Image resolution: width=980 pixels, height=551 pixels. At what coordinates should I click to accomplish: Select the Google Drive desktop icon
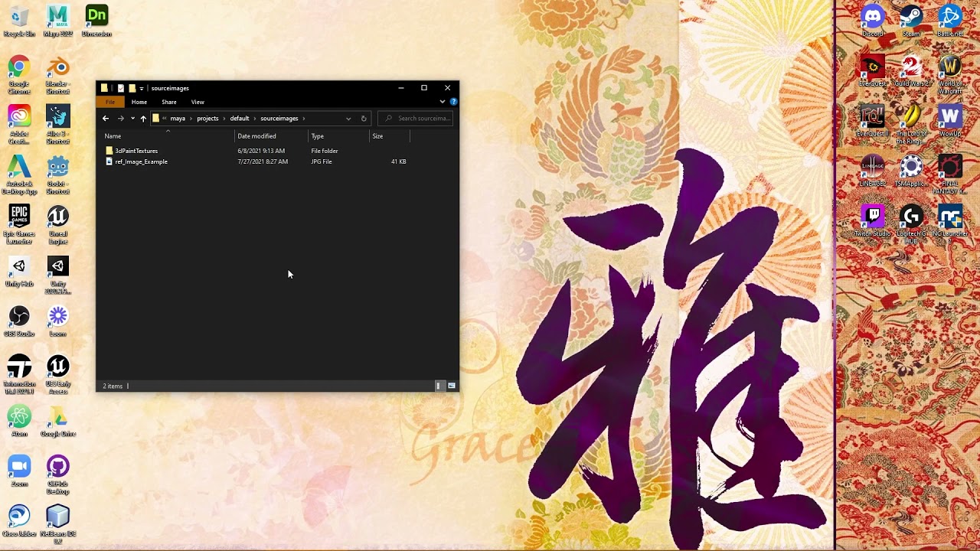(x=57, y=422)
